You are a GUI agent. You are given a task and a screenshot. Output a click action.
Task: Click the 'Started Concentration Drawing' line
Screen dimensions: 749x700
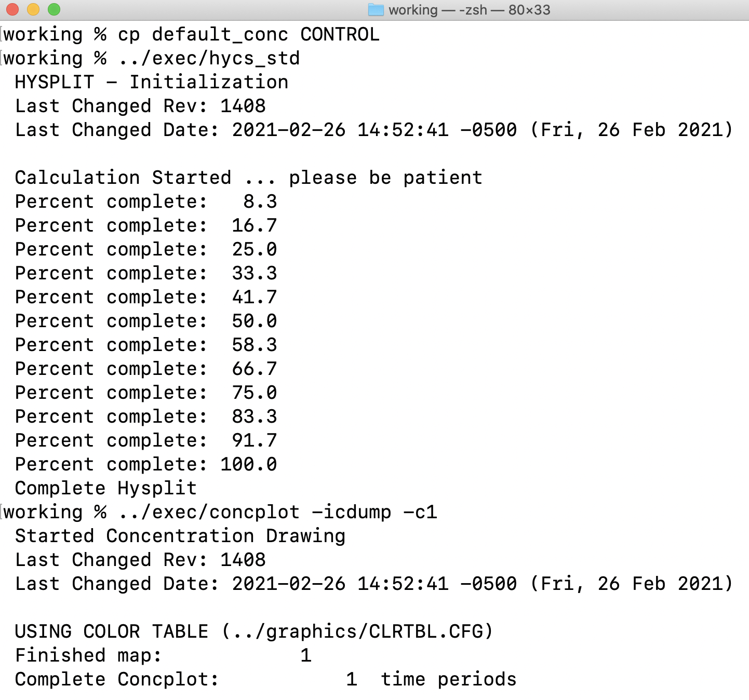[x=180, y=536]
